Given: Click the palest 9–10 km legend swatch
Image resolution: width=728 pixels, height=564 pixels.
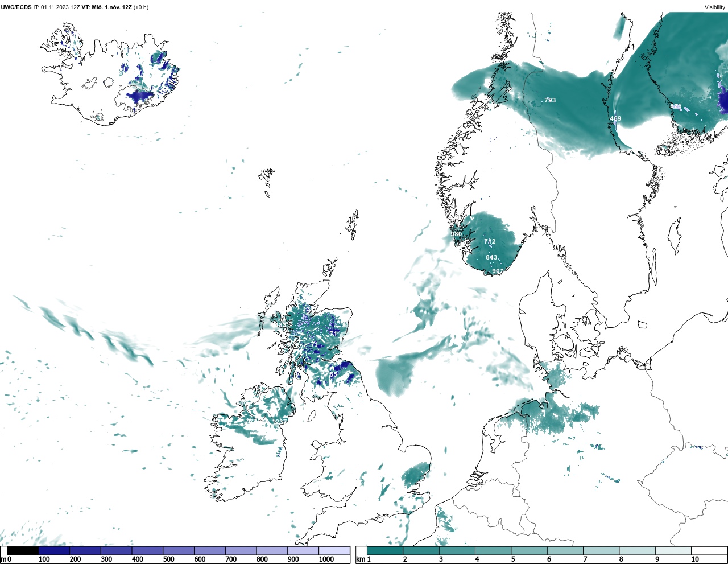Looking at the screenshot, I should tap(673, 550).
